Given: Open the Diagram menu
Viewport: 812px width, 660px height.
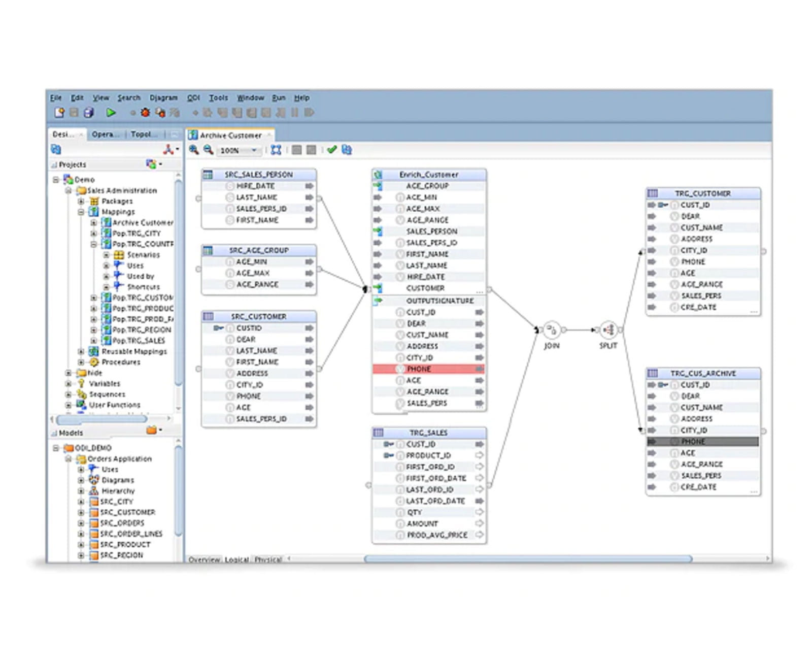Looking at the screenshot, I should 165,97.
